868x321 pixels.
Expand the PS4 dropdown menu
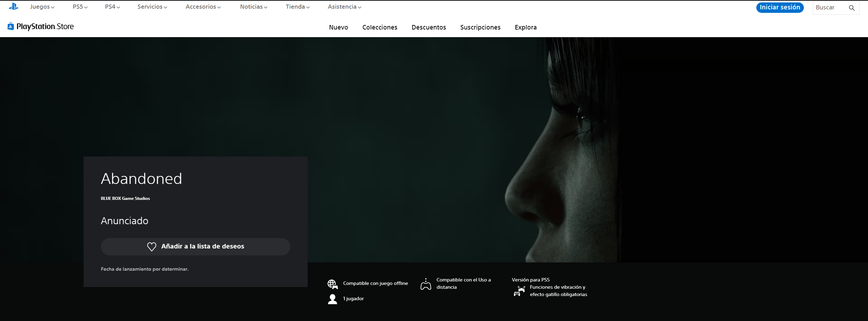[x=112, y=7]
